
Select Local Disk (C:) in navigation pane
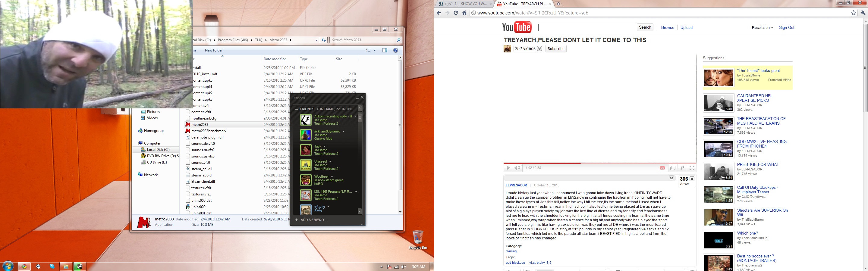[x=158, y=149]
